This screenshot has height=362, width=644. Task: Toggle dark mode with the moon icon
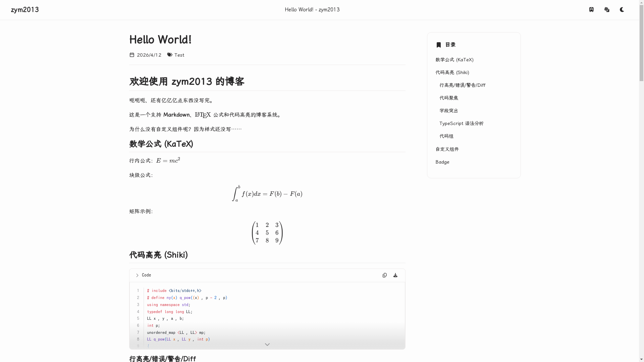[x=622, y=10]
